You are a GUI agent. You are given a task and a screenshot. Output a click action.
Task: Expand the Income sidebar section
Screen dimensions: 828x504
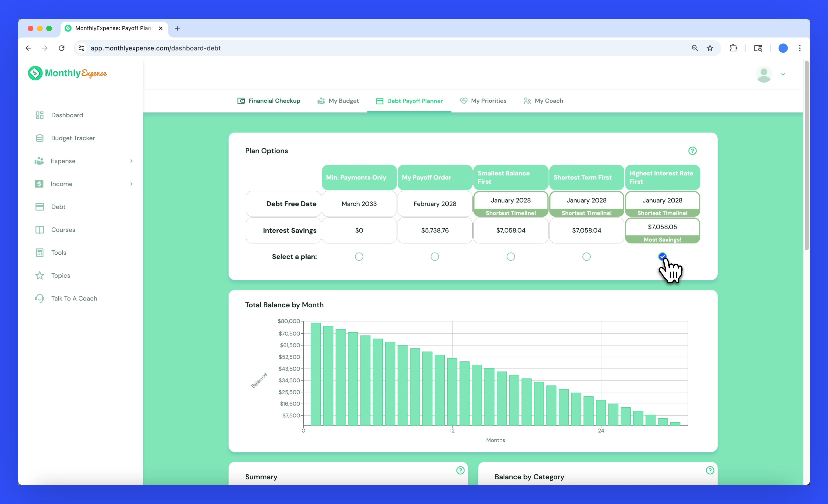[x=131, y=184]
